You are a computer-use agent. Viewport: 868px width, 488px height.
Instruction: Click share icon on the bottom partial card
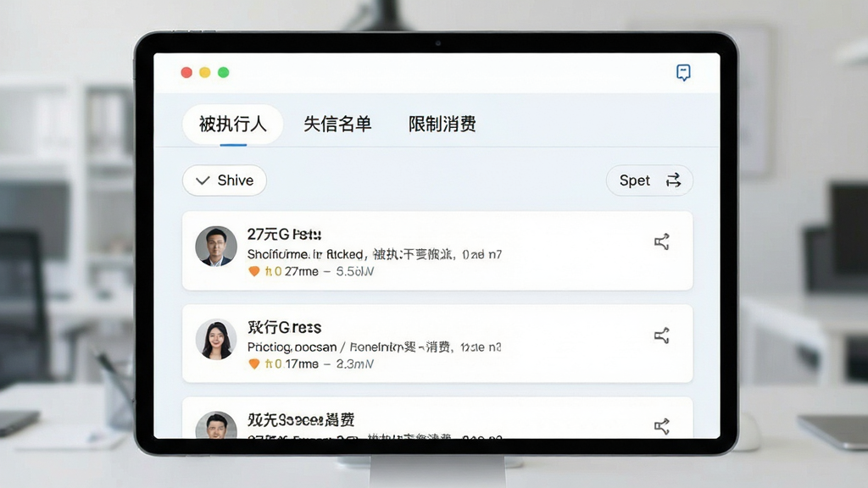[661, 426]
